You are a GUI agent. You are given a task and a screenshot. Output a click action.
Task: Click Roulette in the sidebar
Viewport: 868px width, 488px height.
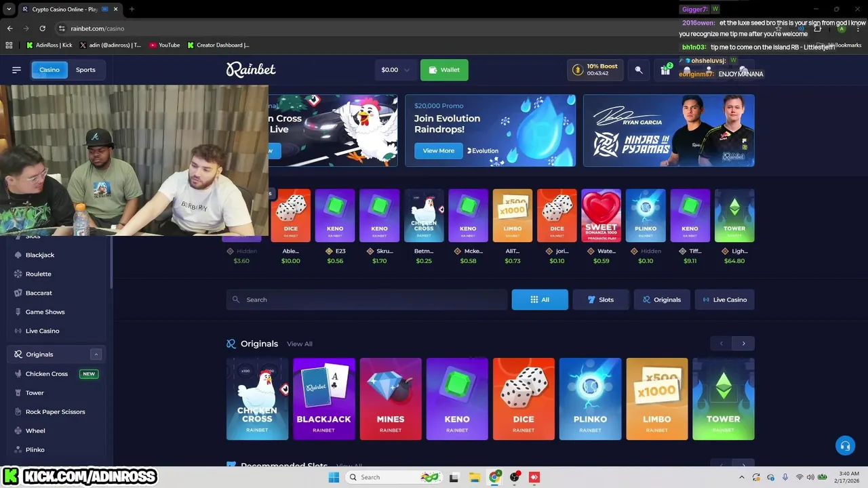(39, 274)
